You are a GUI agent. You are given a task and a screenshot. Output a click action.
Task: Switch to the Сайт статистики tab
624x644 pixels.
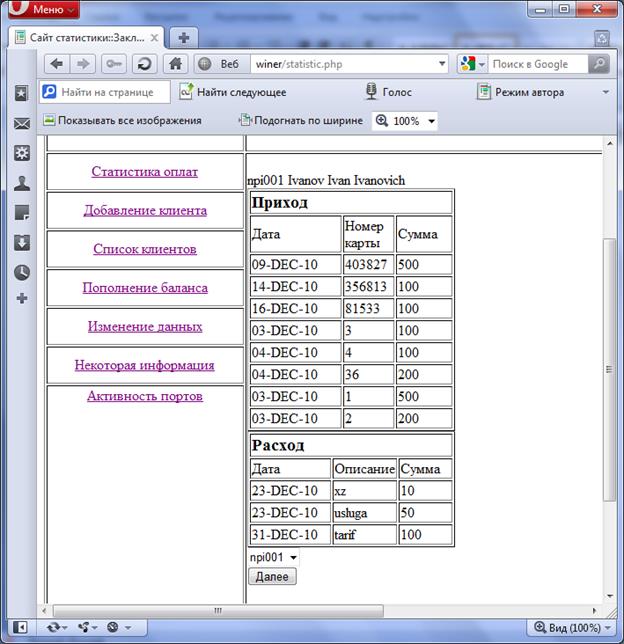coord(86,38)
